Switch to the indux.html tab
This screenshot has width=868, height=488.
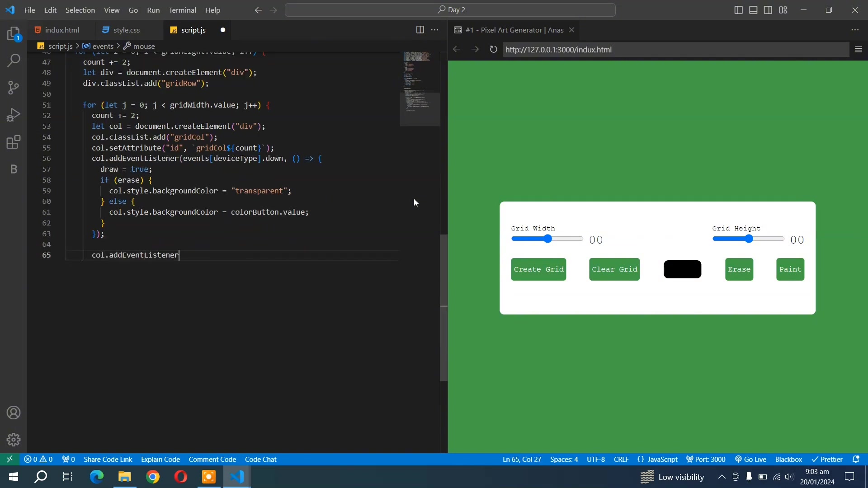point(62,30)
